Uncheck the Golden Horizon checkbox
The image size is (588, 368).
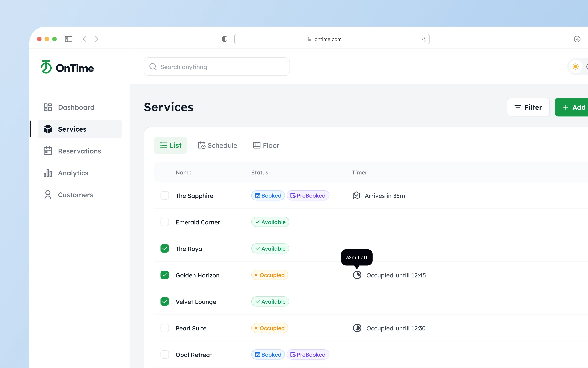tap(165, 275)
